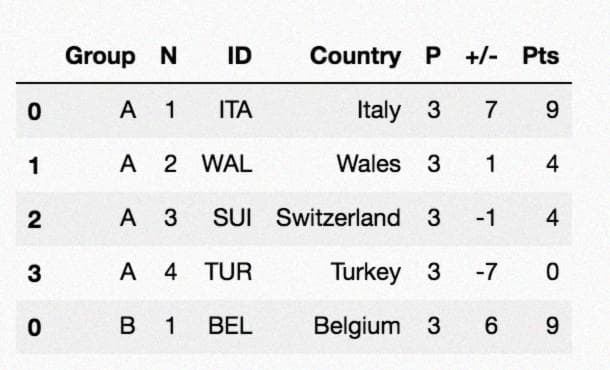Click the +/- column header
Image resolution: width=610 pixels, height=370 pixels.
(482, 56)
